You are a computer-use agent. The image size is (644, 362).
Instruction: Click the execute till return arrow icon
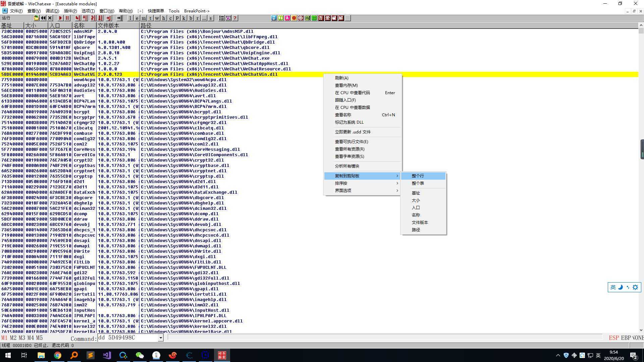[x=109, y=18]
